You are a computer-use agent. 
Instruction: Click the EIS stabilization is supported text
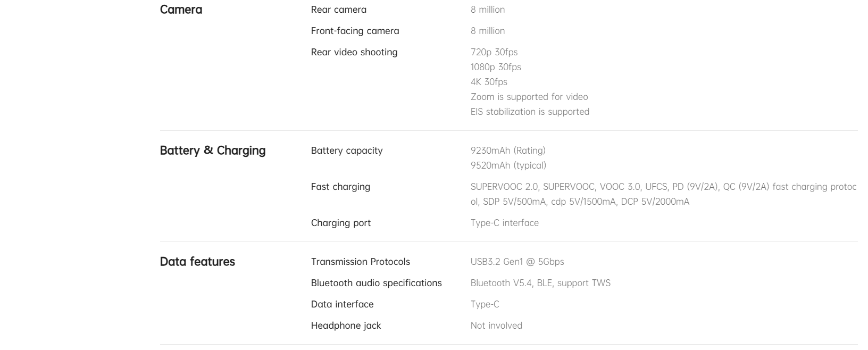tap(530, 112)
